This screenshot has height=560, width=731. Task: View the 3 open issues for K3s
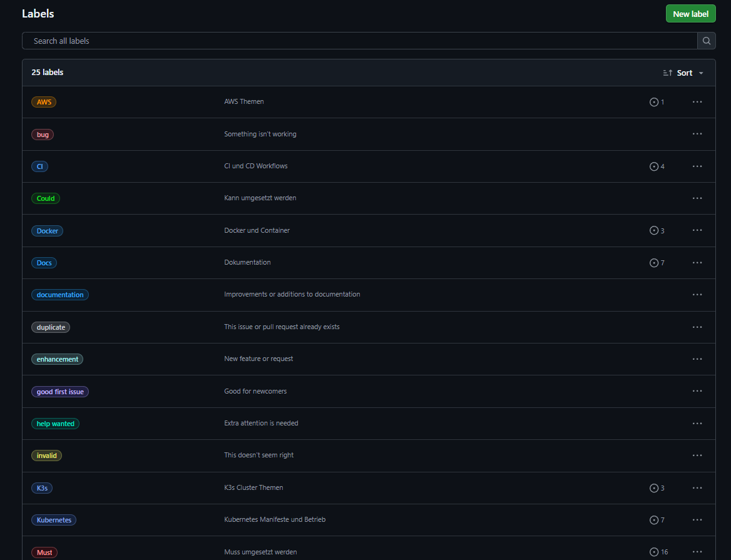point(657,488)
